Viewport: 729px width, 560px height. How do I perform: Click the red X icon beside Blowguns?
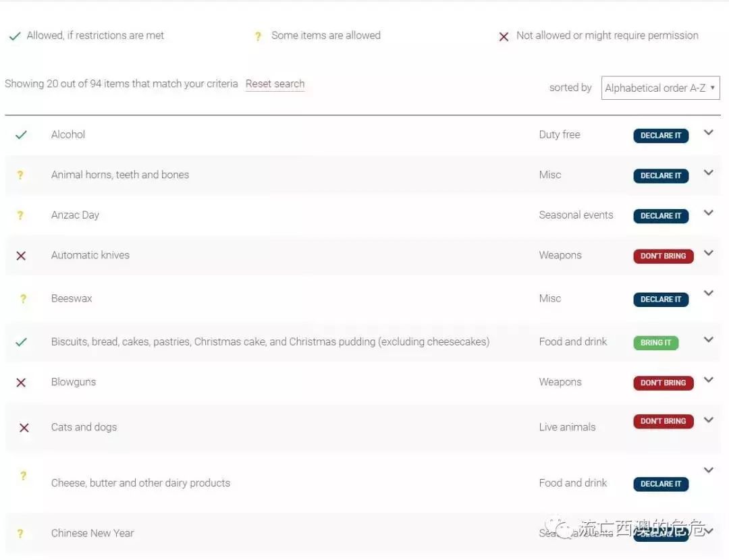21,383
